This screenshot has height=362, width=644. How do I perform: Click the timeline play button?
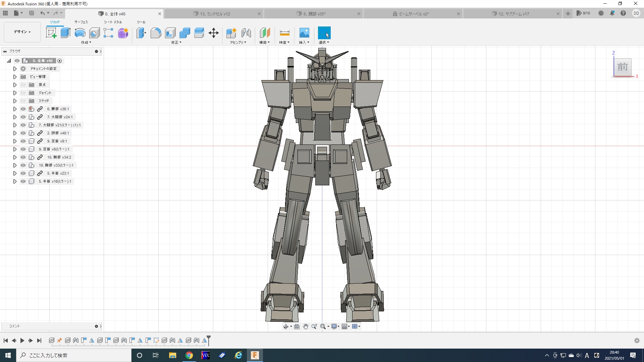click(22, 341)
